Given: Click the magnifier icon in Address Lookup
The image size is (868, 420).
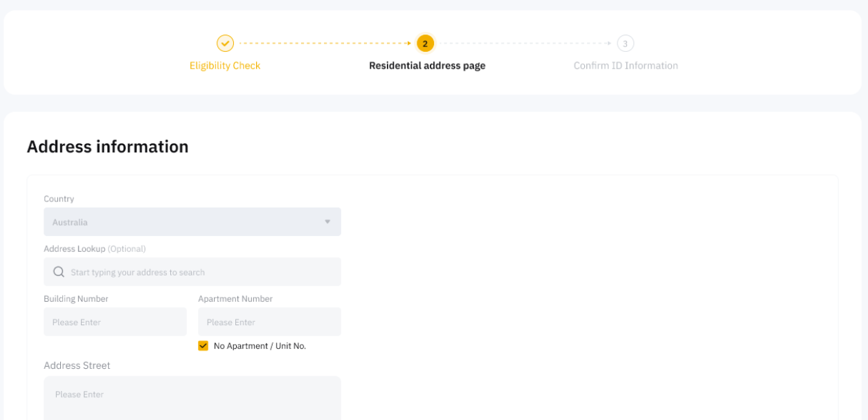Looking at the screenshot, I should (59, 272).
